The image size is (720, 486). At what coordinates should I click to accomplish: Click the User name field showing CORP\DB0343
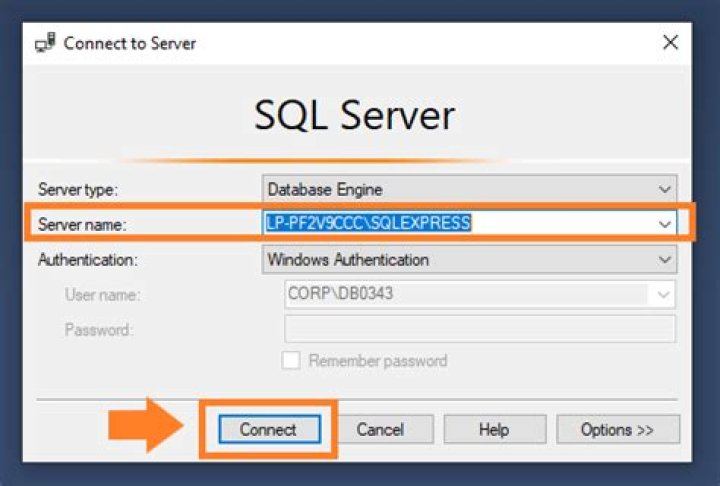coord(480,294)
